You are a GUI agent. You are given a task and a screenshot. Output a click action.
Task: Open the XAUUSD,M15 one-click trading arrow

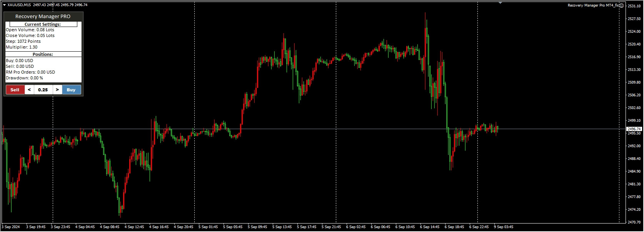4,5
